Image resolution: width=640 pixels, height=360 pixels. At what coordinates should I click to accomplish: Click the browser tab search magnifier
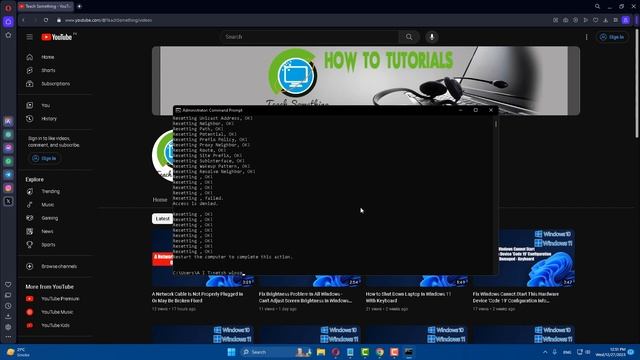(x=597, y=6)
